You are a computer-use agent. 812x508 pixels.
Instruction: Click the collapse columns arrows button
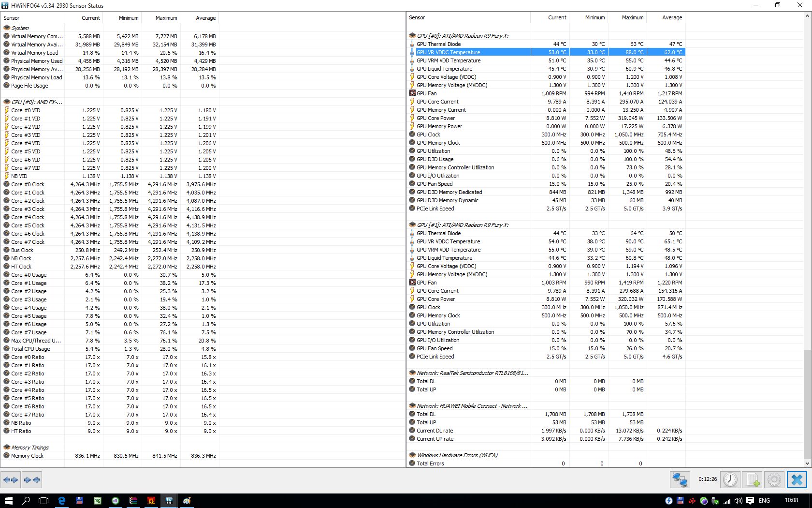coord(31,480)
